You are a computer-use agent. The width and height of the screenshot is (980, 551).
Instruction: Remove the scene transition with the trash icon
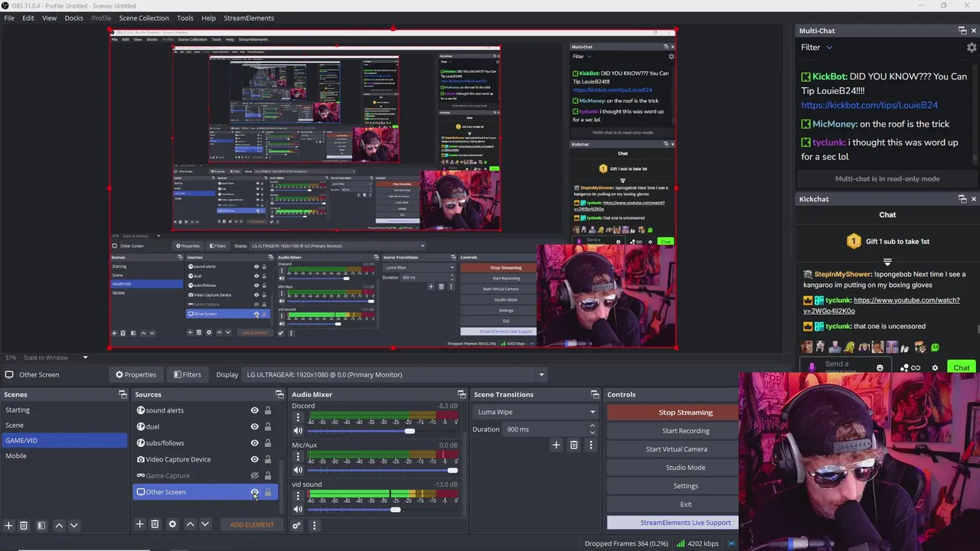coord(573,445)
